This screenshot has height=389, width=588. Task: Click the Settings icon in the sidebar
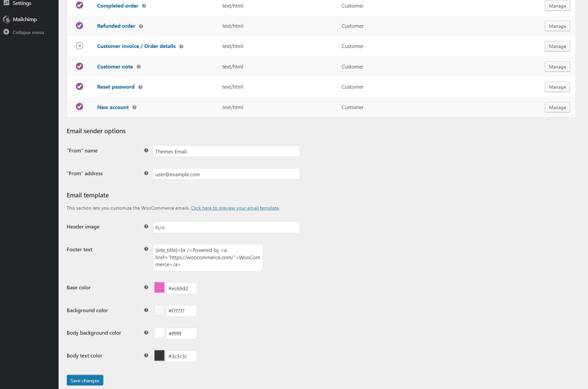6,3
